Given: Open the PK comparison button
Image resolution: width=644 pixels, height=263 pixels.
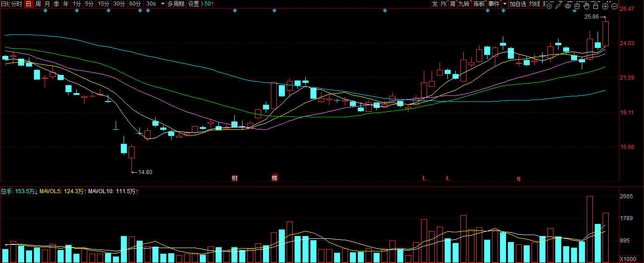Looking at the screenshot, I should coord(444,4).
